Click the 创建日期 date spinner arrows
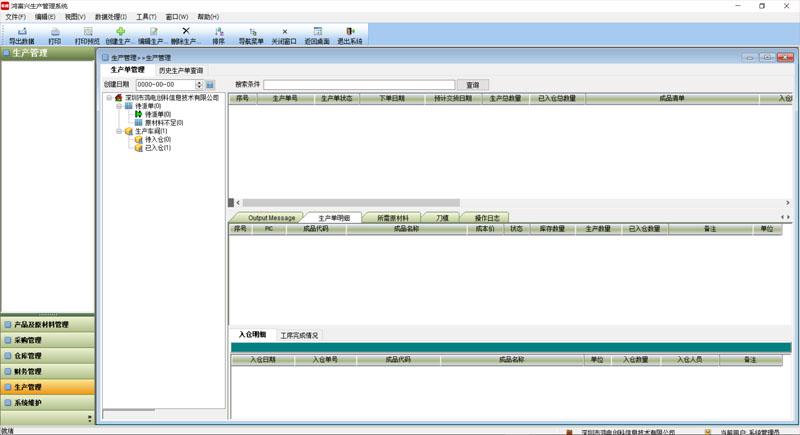Image resolution: width=800 pixels, height=435 pixels. pos(199,85)
